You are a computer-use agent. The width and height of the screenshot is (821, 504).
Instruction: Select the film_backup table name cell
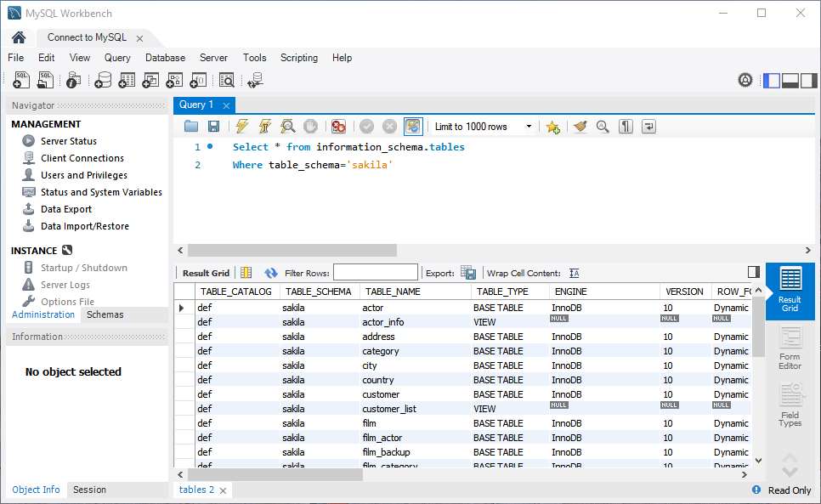click(386, 452)
